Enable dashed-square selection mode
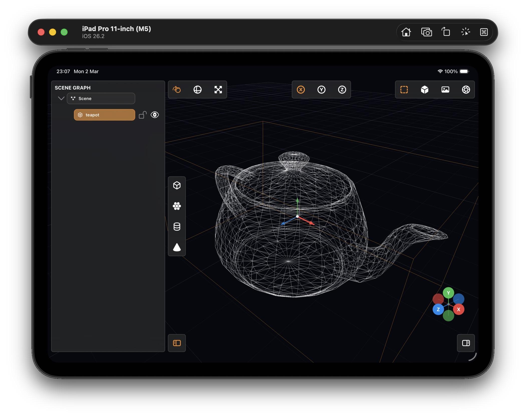This screenshot has width=526, height=420. pyautogui.click(x=404, y=89)
